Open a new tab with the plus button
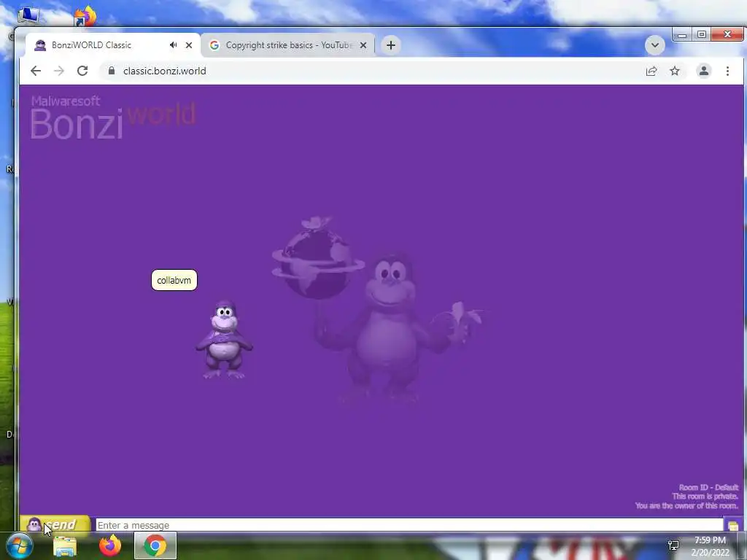 [391, 45]
